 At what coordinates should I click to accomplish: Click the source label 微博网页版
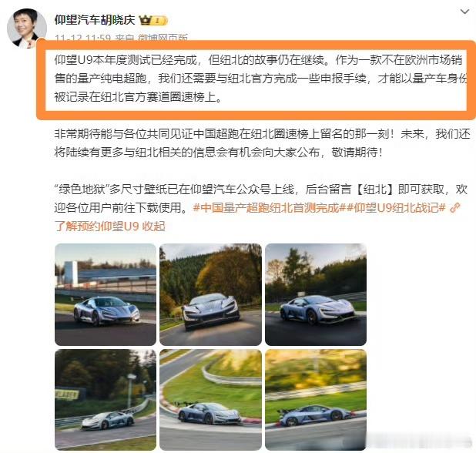(x=163, y=38)
